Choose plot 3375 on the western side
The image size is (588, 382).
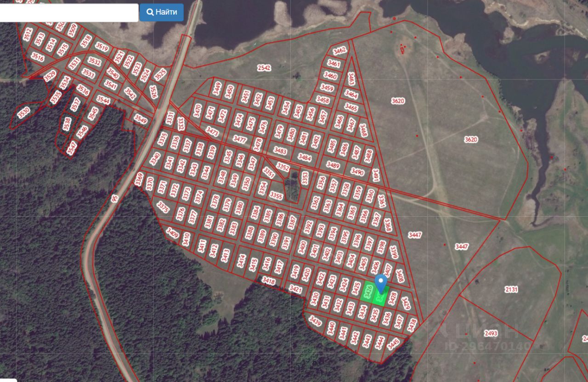pos(163,207)
